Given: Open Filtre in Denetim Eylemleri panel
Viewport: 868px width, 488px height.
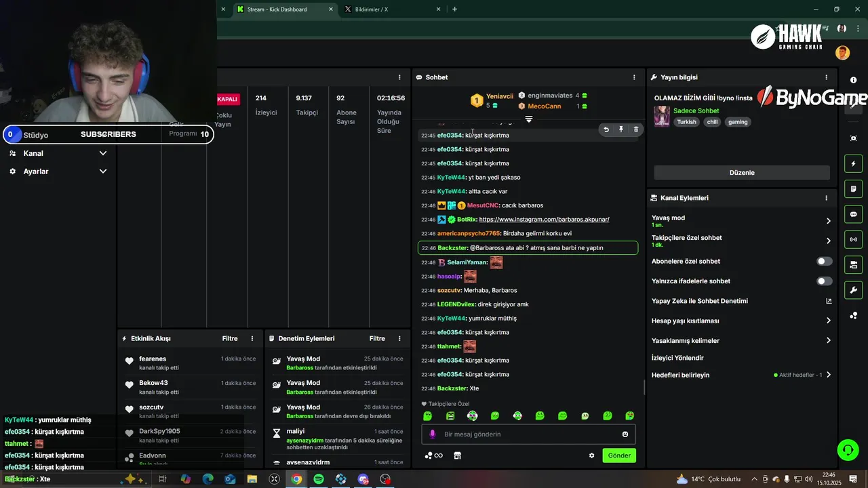Looking at the screenshot, I should (x=377, y=338).
